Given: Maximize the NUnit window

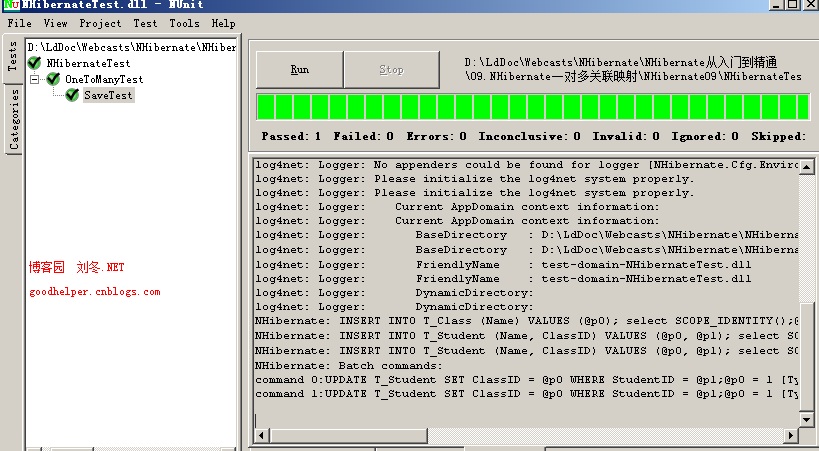Looking at the screenshot, I should pyautogui.click(x=792, y=4).
